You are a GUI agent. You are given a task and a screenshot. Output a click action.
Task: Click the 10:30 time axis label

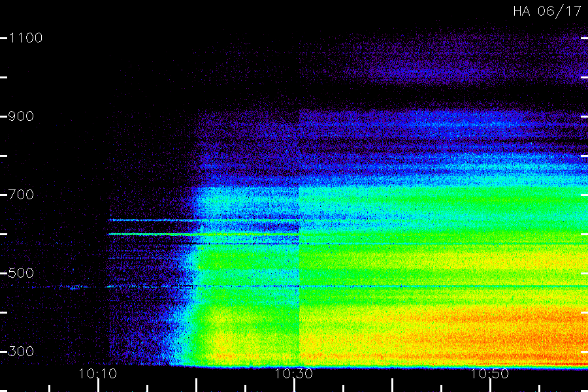point(293,374)
